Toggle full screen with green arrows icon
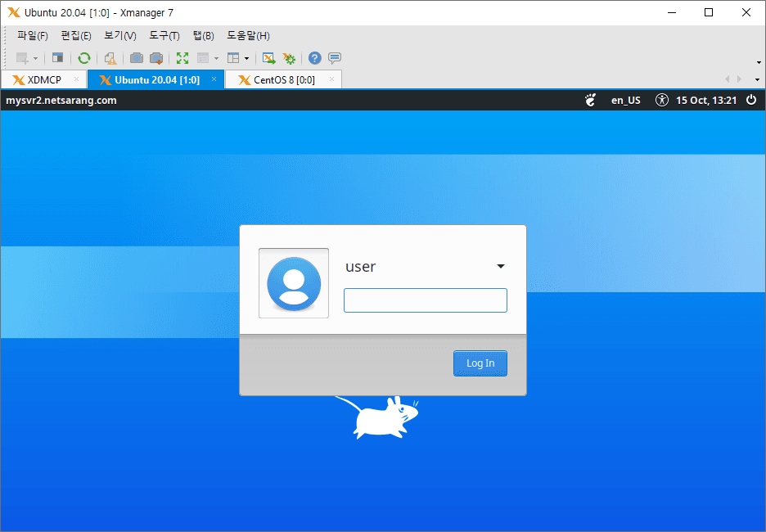This screenshot has height=532, width=766. (x=182, y=58)
